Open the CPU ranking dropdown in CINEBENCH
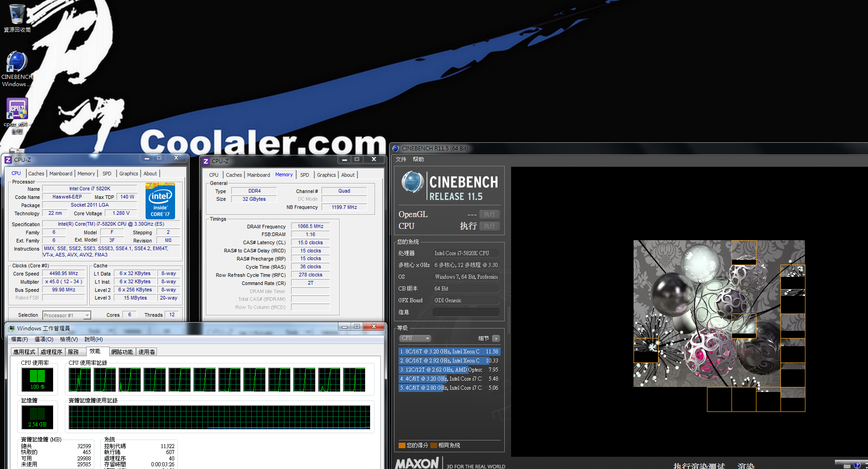Viewport: 868px width, 469px height. click(x=415, y=338)
